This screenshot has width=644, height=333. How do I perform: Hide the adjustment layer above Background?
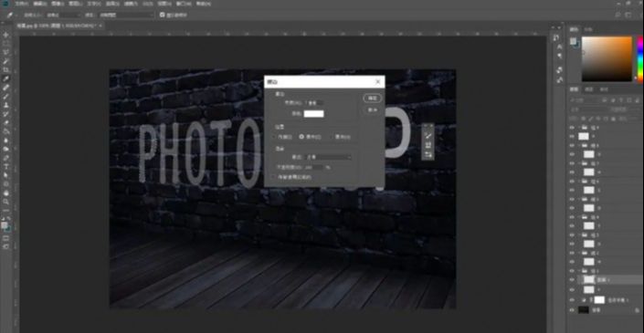572,300
